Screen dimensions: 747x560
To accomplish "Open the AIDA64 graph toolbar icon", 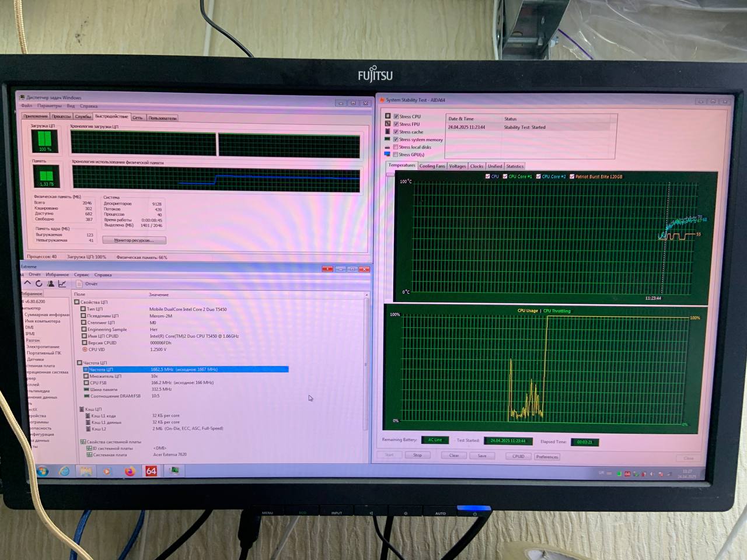I will 62,283.
